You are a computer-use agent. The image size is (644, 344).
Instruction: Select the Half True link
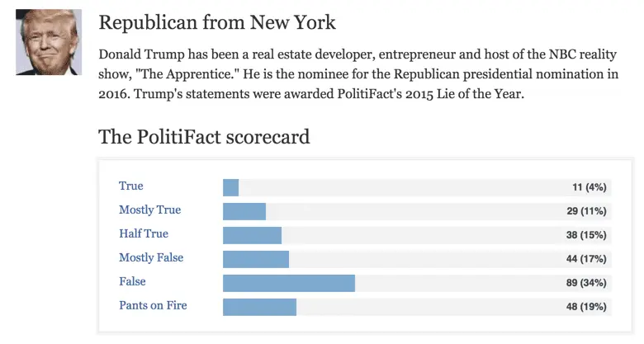click(x=144, y=234)
